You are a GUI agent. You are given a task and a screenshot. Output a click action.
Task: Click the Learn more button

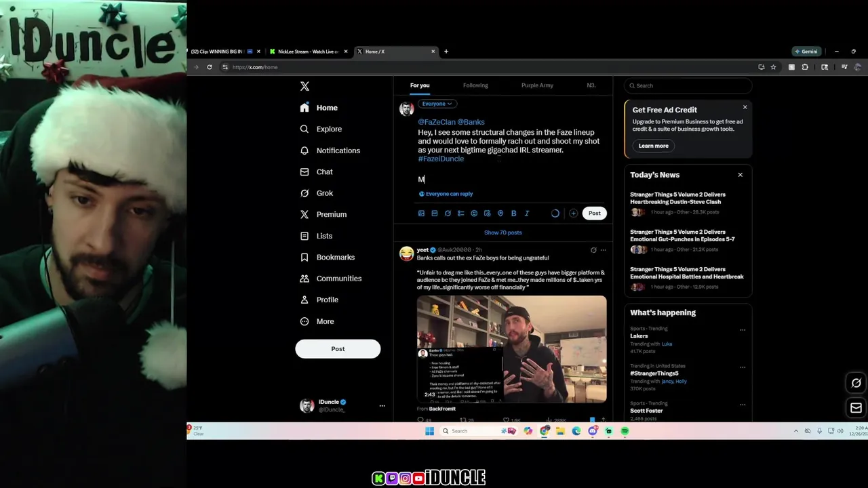tap(653, 146)
